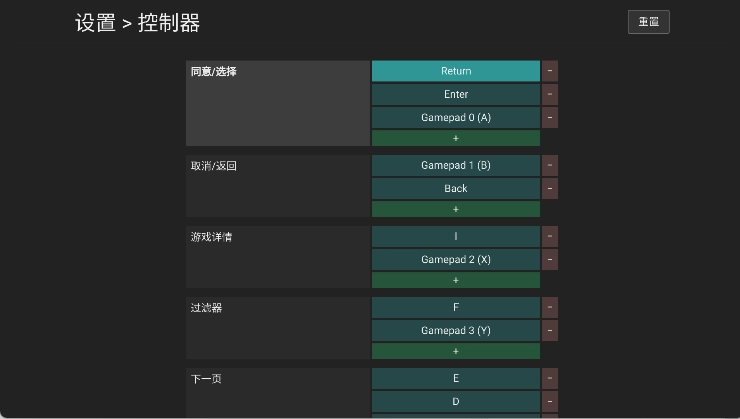Viewport: 740px width, 419px height.
Task: Remove the F key binding
Action: pos(550,307)
